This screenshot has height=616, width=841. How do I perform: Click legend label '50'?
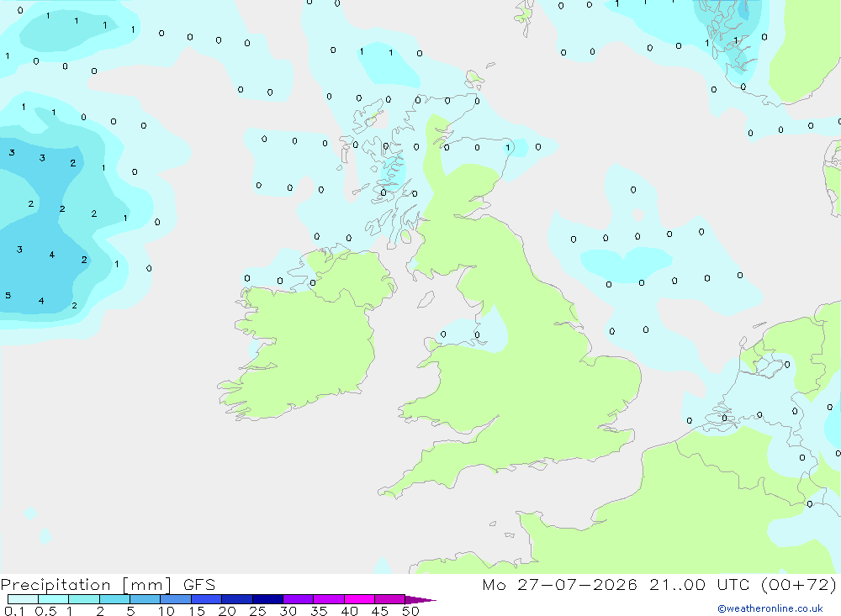point(410,611)
